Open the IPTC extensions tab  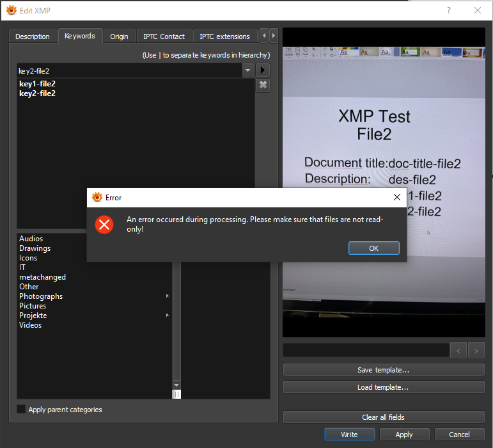[224, 36]
